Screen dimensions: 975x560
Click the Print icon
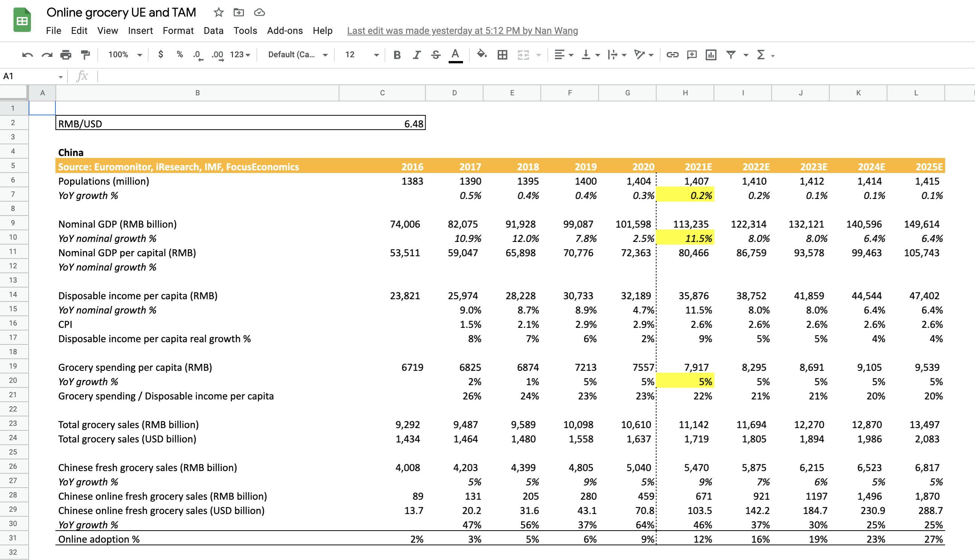click(66, 55)
